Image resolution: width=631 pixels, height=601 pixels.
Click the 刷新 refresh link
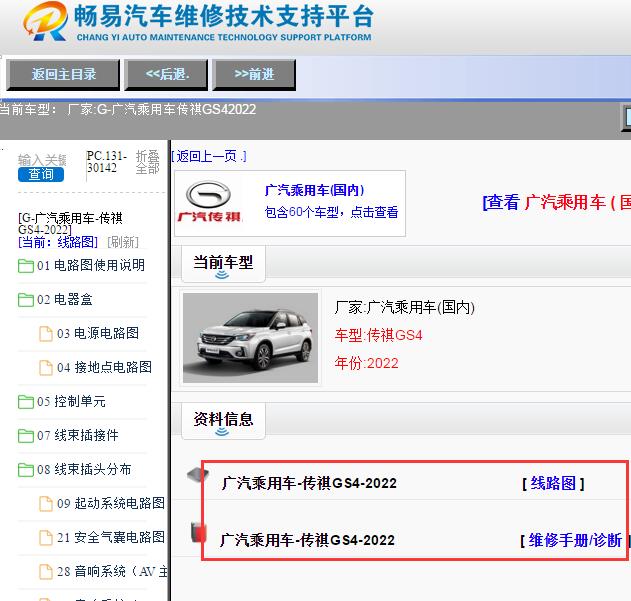[123, 242]
